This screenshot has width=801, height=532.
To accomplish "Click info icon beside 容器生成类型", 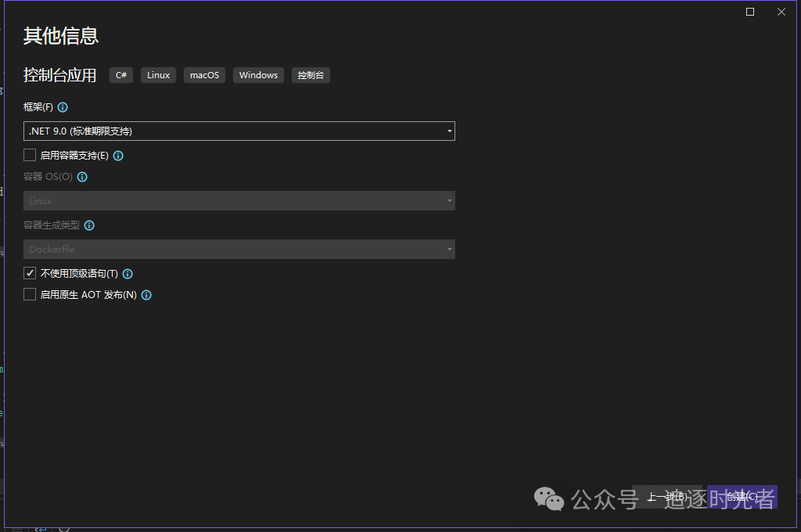I will [89, 225].
